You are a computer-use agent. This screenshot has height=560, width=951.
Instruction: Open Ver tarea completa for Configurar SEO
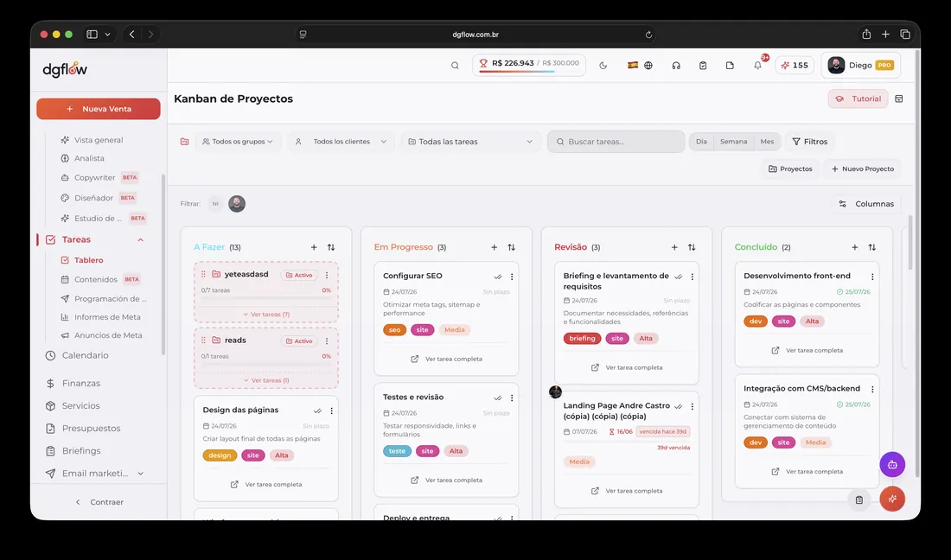pos(446,359)
